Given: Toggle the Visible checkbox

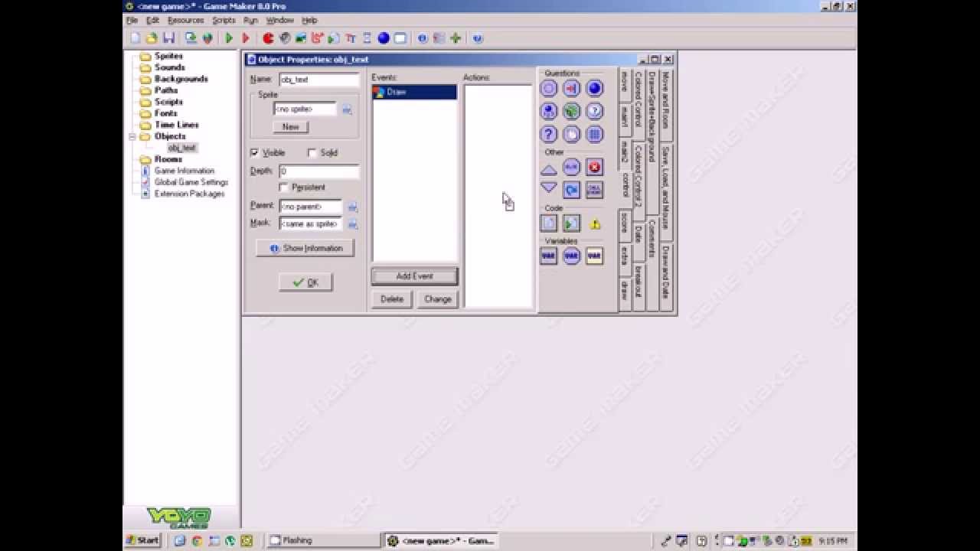Looking at the screenshot, I should pyautogui.click(x=255, y=153).
